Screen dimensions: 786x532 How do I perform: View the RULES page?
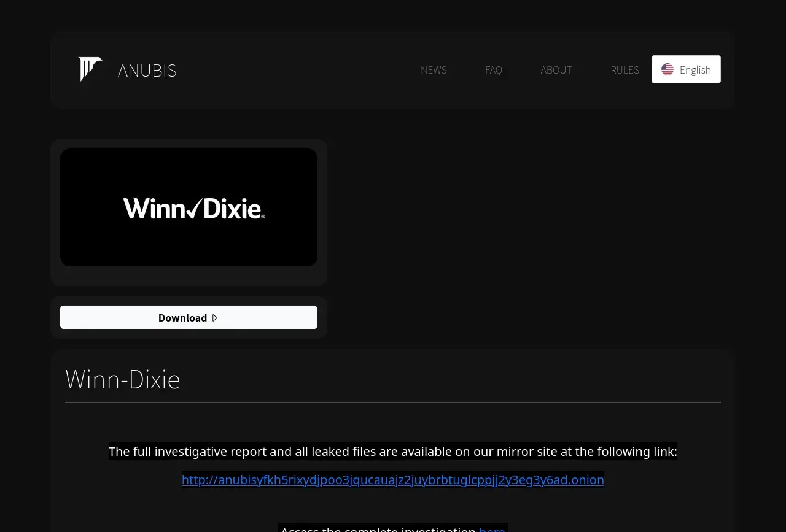pyautogui.click(x=625, y=70)
